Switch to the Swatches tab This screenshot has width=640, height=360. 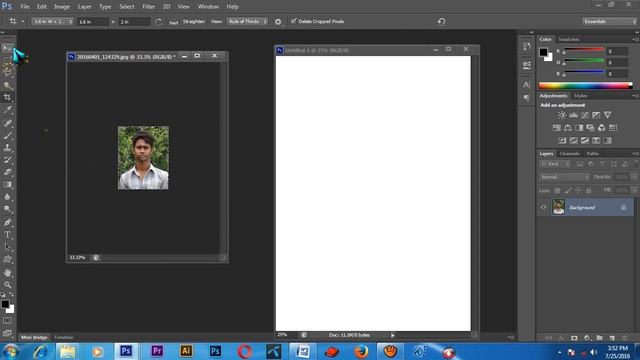[569, 40]
